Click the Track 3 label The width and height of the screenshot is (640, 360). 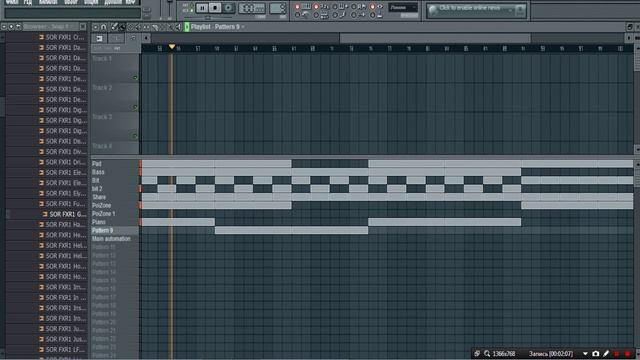[x=102, y=117]
